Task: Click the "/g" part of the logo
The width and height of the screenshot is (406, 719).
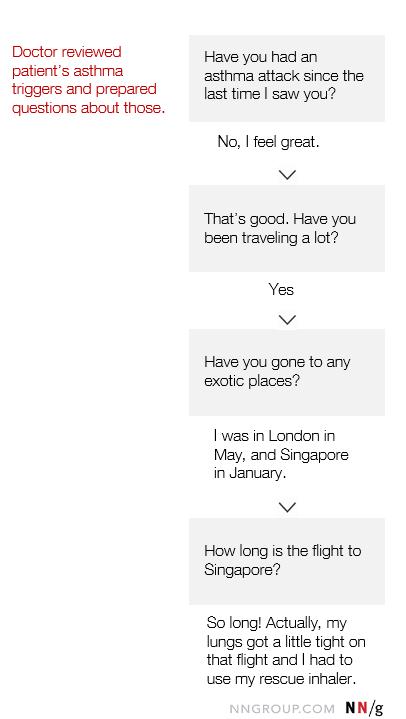Action: point(376,708)
